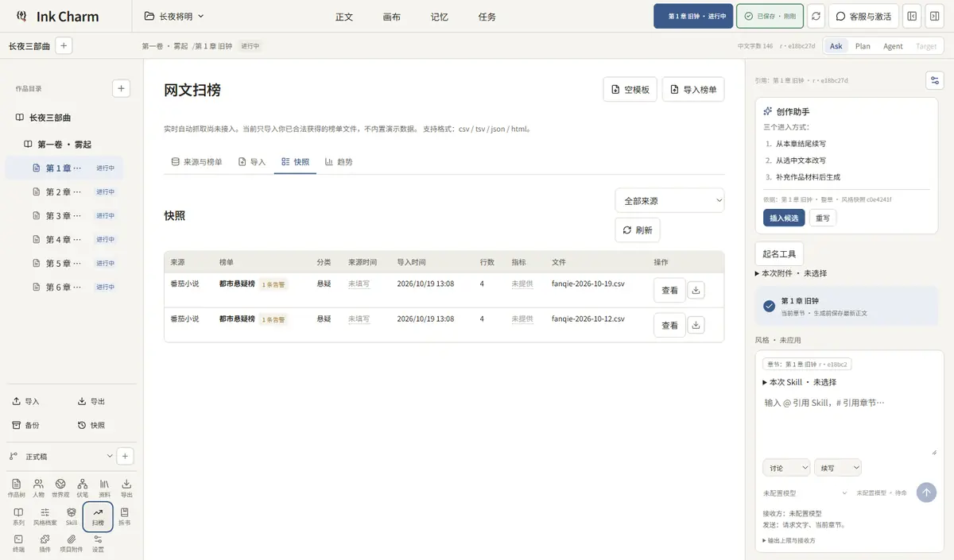
Task: Click the sync refresh icon in top bar
Action: pos(816,16)
